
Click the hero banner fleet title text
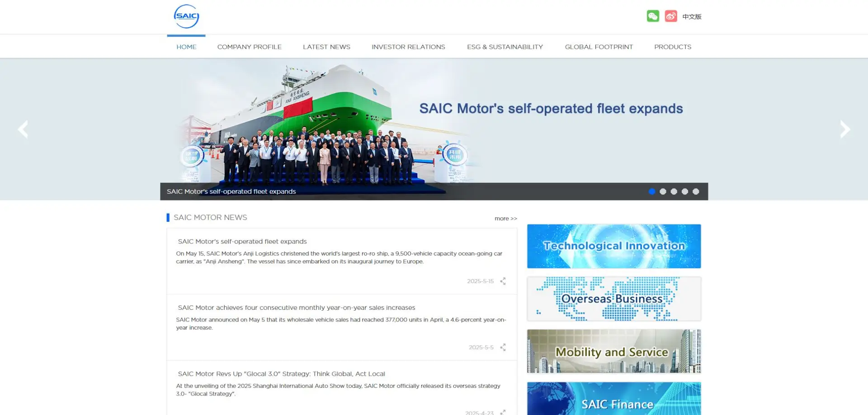pyautogui.click(x=551, y=108)
